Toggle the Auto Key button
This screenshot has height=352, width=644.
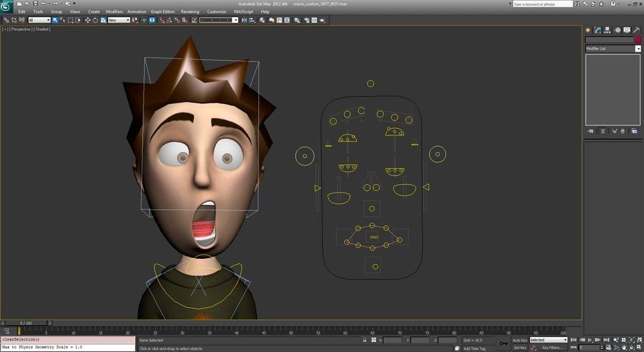pos(519,340)
